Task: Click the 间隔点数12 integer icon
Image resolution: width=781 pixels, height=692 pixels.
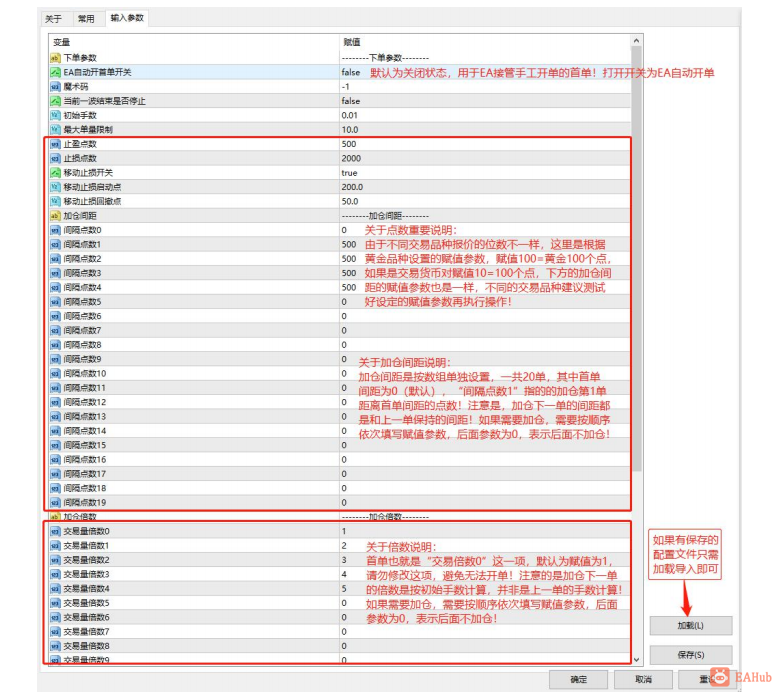Action: point(55,402)
